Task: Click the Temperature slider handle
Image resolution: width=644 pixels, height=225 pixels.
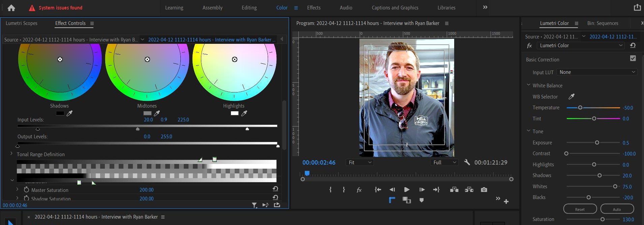Action: 580,108
